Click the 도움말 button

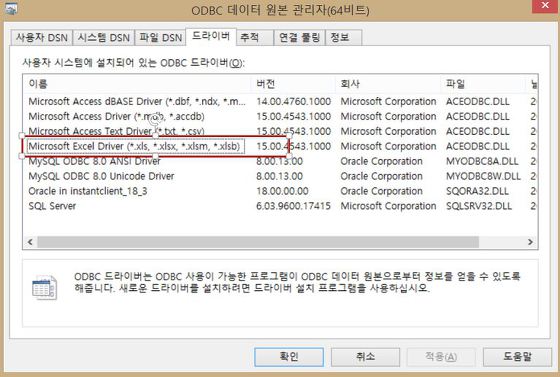517,357
